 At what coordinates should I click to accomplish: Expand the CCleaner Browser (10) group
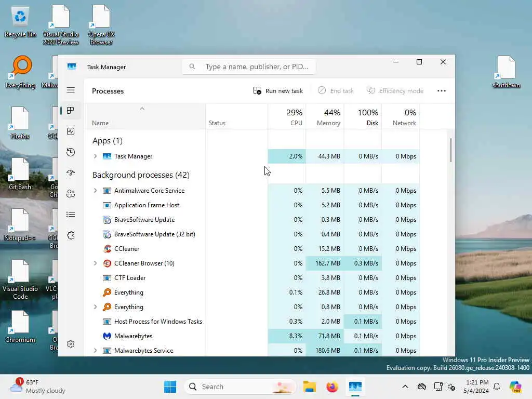coord(96,263)
